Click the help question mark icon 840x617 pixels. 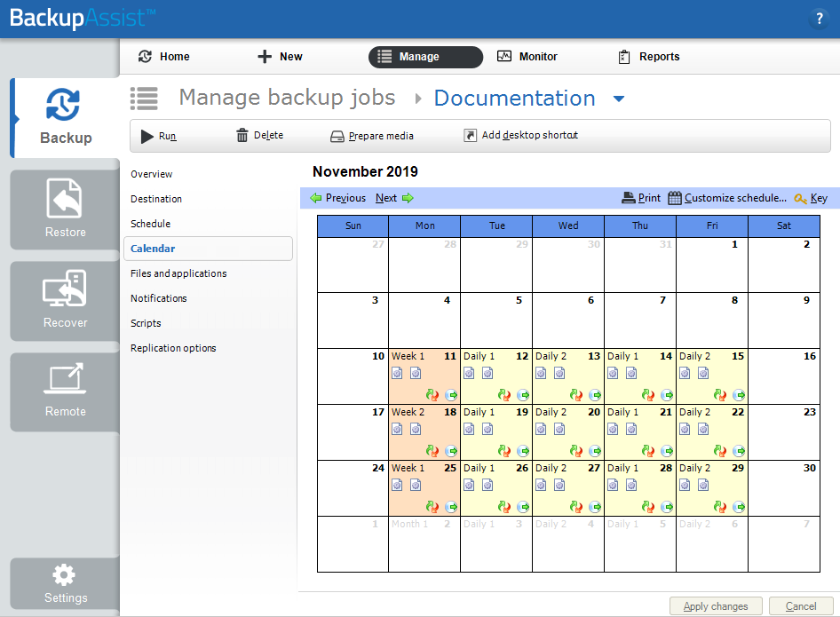click(x=819, y=19)
